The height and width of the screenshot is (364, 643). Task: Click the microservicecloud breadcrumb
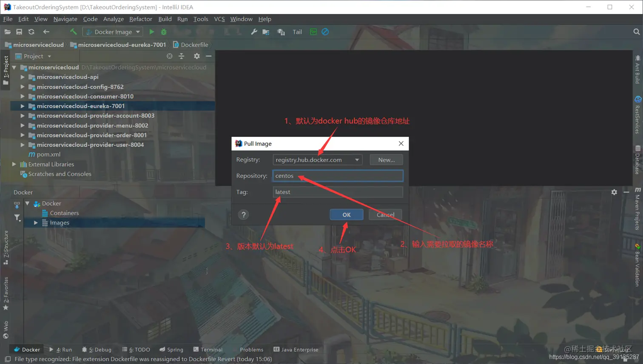coord(34,45)
